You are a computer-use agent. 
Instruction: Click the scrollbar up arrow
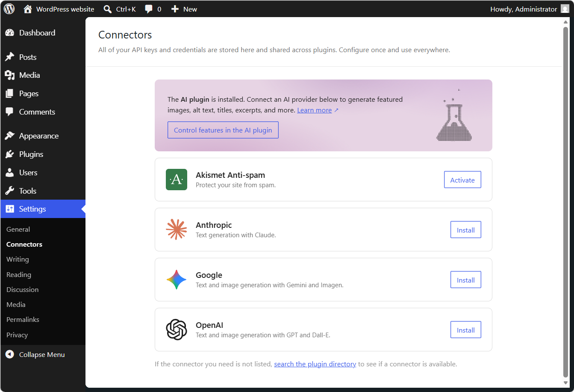click(565, 21)
